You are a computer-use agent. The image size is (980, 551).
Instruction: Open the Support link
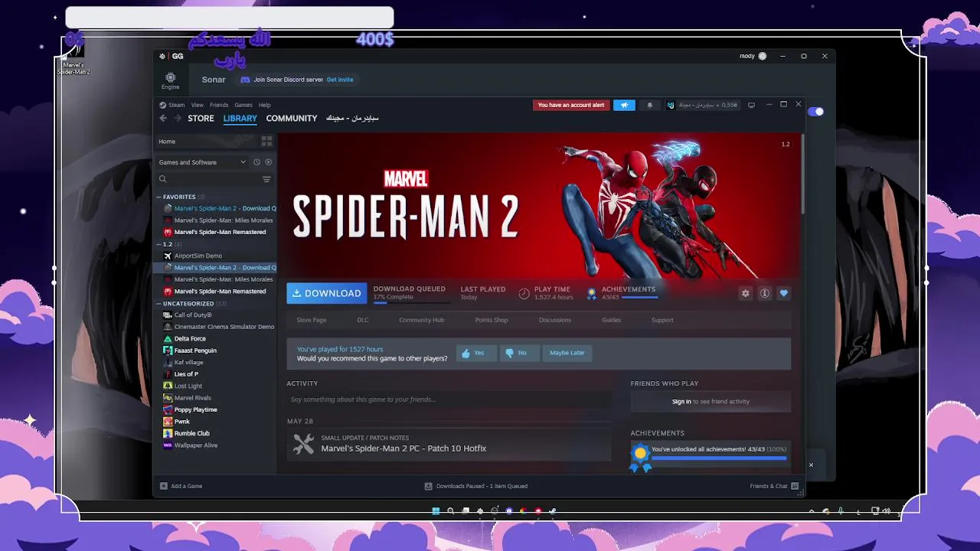(662, 320)
